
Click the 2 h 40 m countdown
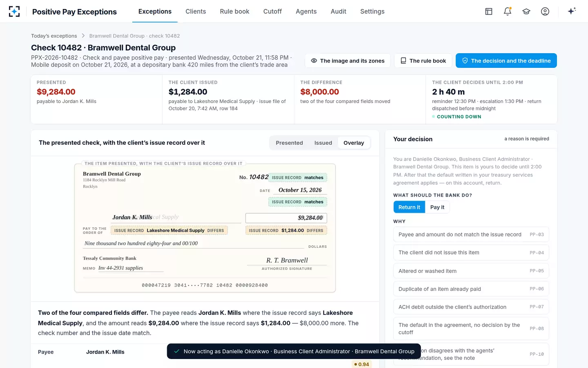coord(448,92)
